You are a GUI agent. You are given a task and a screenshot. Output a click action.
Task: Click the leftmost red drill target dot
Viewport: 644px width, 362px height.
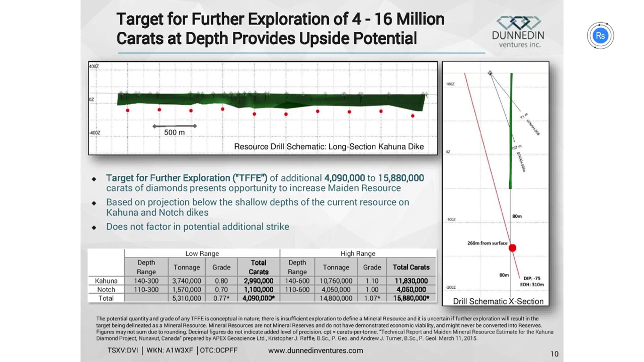(x=128, y=110)
